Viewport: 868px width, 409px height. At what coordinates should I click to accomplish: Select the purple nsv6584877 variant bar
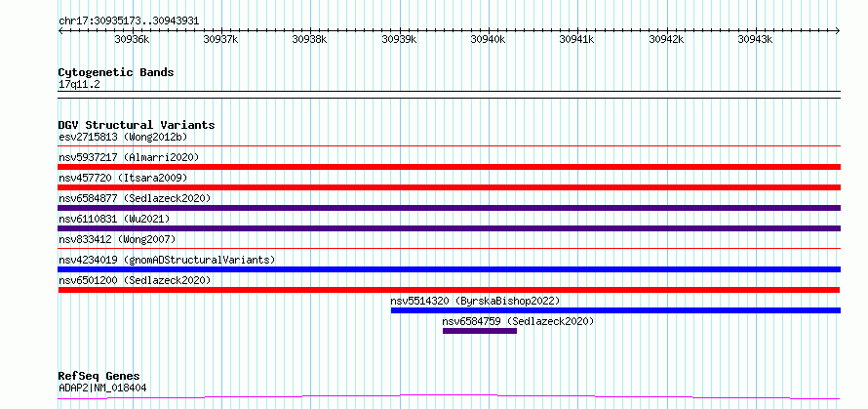point(449,208)
